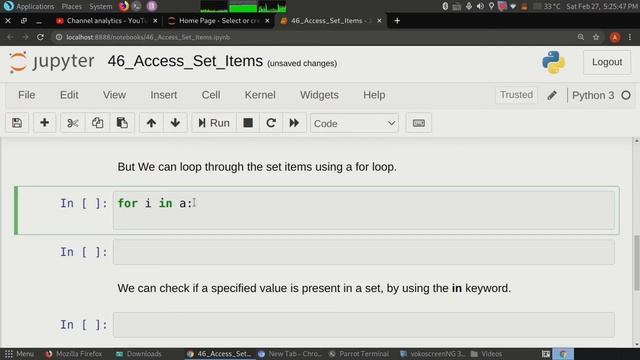Open the Edit menu
The width and height of the screenshot is (640, 360).
(x=69, y=95)
